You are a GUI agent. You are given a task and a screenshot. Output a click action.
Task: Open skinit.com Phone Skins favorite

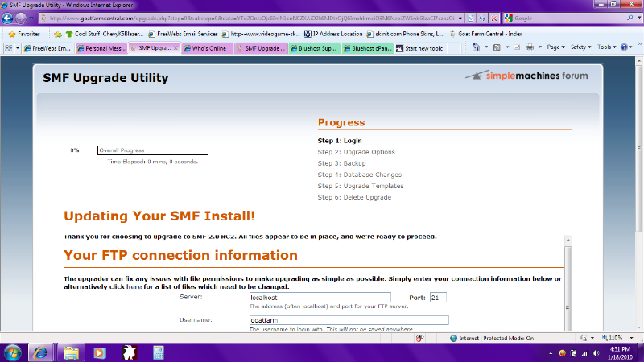point(405,34)
